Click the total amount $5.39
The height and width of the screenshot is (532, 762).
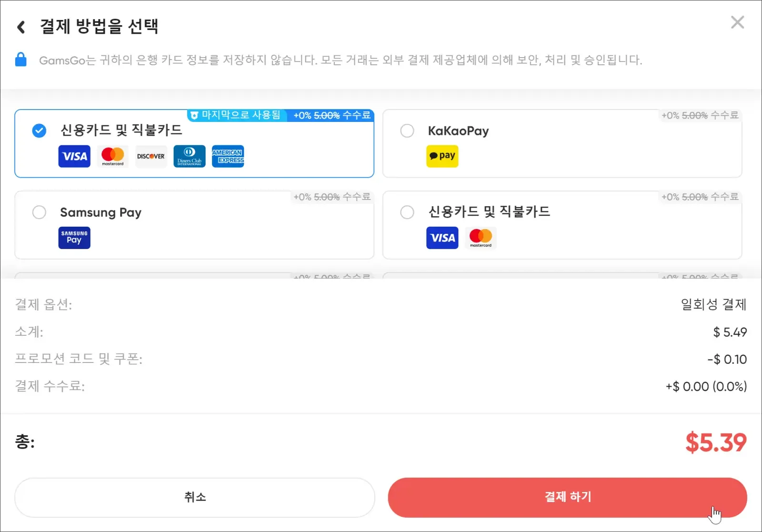716,442
